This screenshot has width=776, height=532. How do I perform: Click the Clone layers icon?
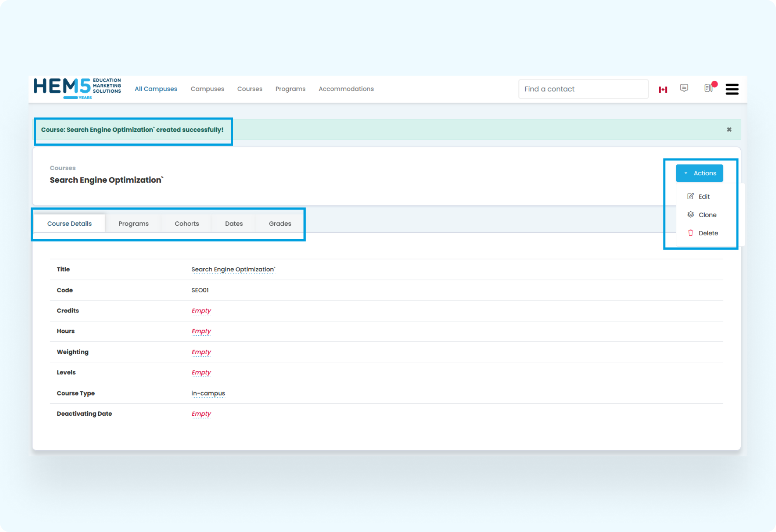691,214
